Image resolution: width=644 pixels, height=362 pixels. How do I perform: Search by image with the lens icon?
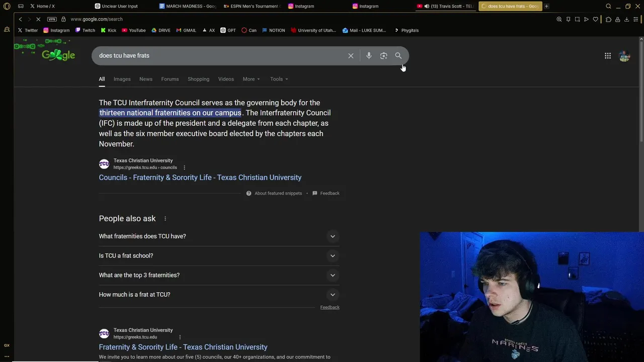tap(383, 56)
